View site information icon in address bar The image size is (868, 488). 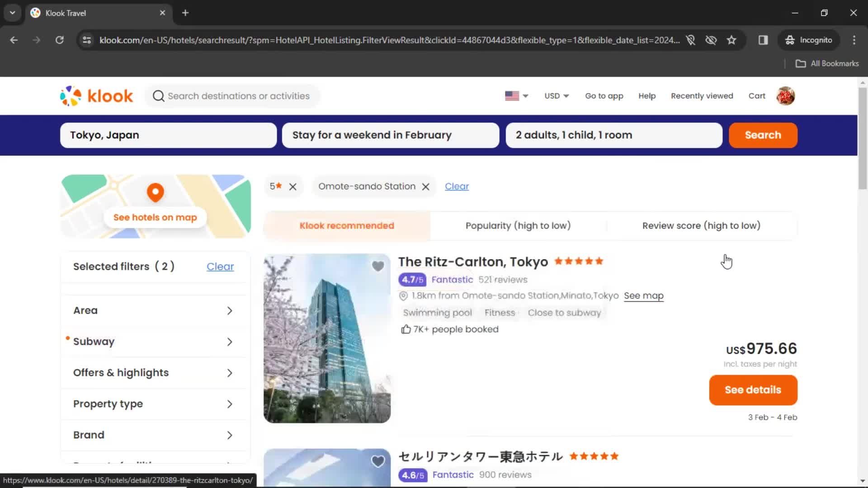[87, 40]
